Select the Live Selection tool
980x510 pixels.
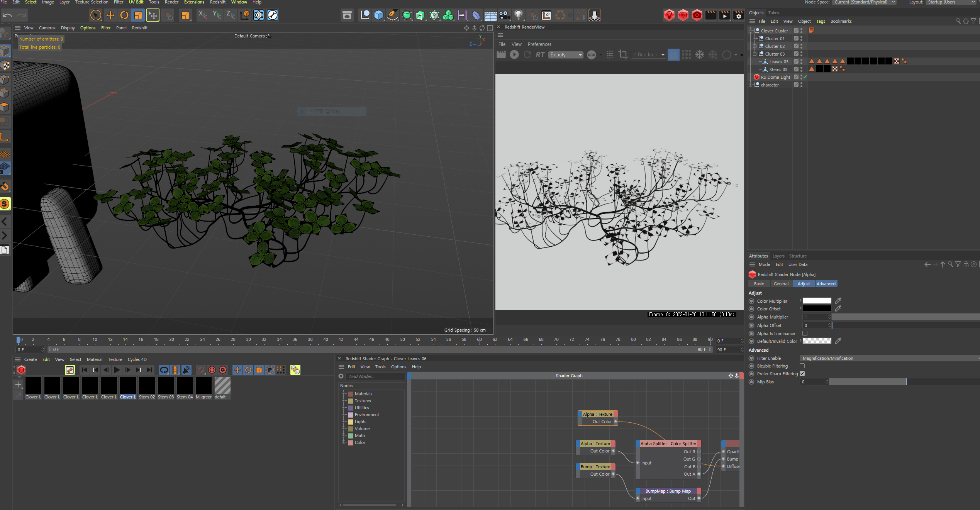coord(95,15)
